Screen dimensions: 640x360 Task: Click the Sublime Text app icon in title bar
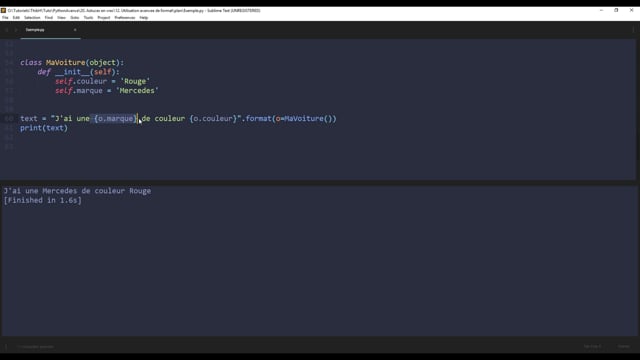(x=3, y=10)
